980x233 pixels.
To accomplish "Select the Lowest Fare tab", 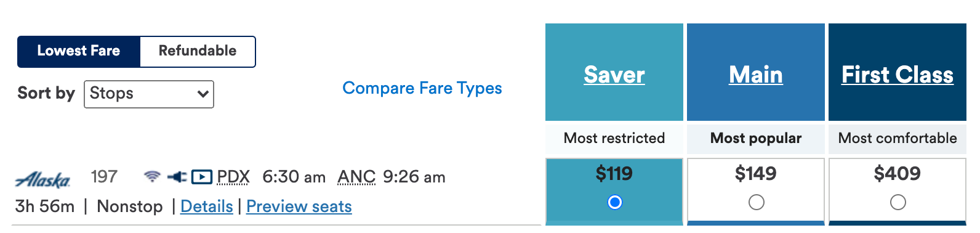I will click(79, 51).
